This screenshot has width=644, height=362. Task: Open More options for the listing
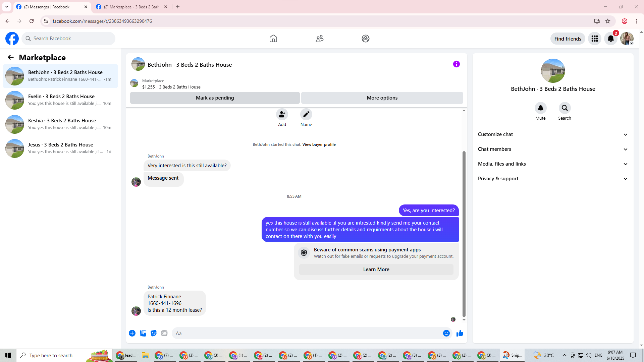382,98
